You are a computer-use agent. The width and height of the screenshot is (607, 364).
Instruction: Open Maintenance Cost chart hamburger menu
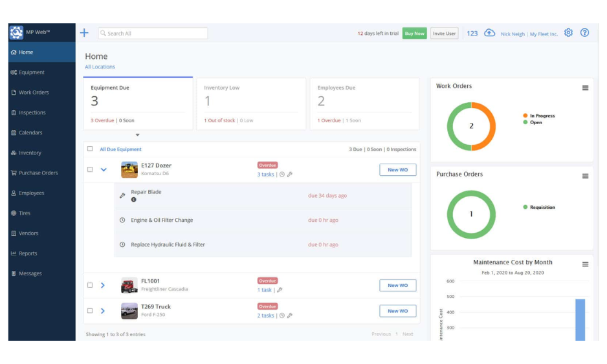tap(585, 264)
